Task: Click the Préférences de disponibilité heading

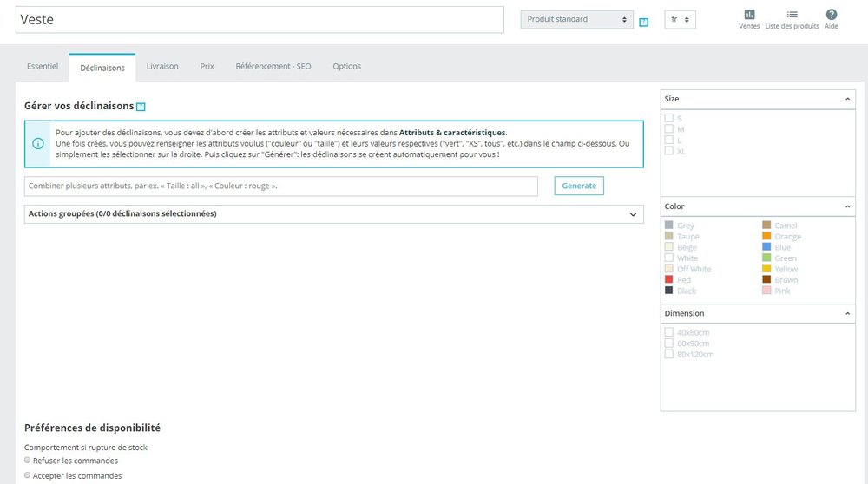Action: [x=93, y=428]
